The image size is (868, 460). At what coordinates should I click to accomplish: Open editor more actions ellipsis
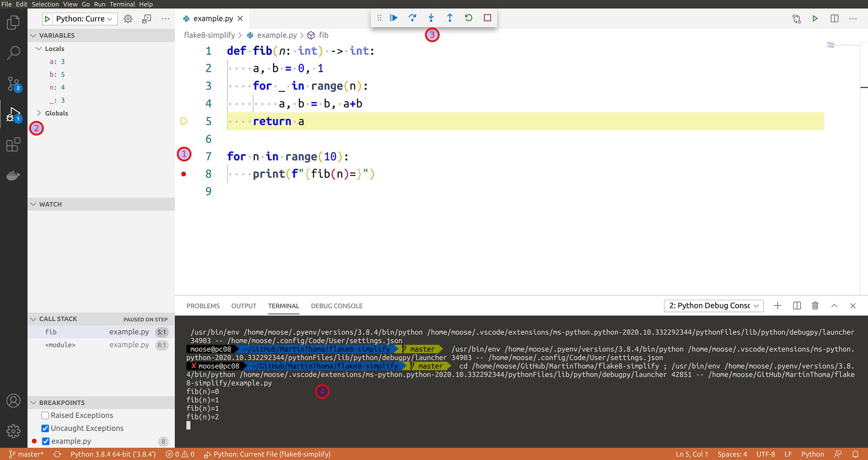[x=853, y=19]
